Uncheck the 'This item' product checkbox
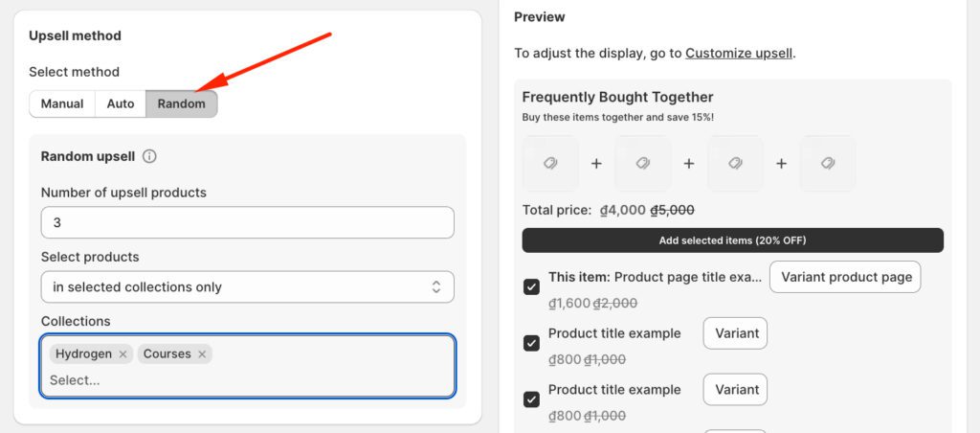This screenshot has width=980, height=433. pyautogui.click(x=531, y=286)
